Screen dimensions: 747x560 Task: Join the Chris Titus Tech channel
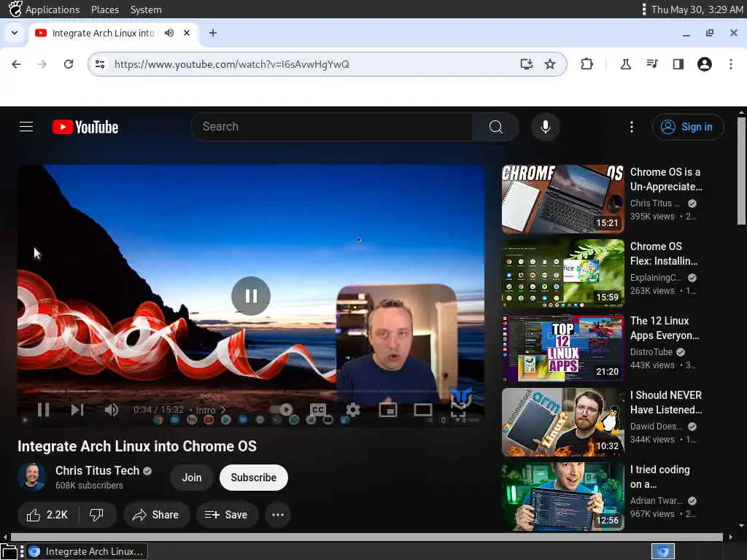[x=192, y=477]
